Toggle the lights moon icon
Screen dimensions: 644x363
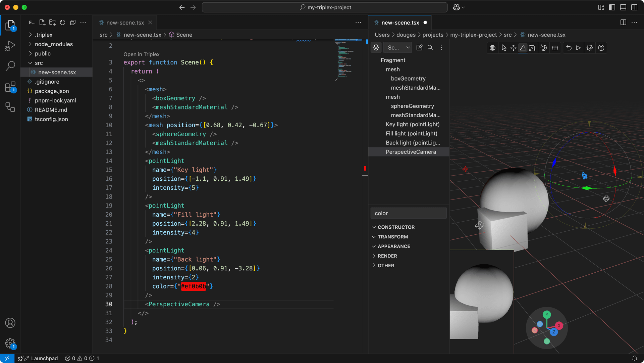point(544,48)
